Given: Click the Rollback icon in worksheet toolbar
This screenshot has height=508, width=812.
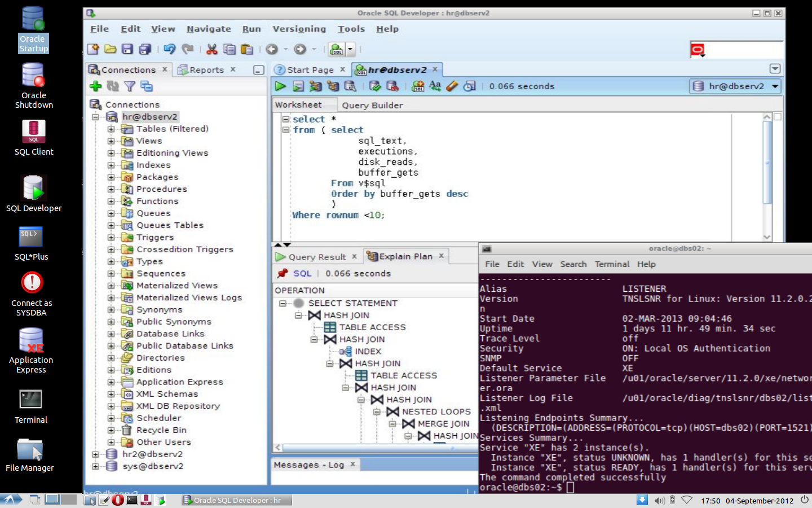Looking at the screenshot, I should click(x=392, y=86).
